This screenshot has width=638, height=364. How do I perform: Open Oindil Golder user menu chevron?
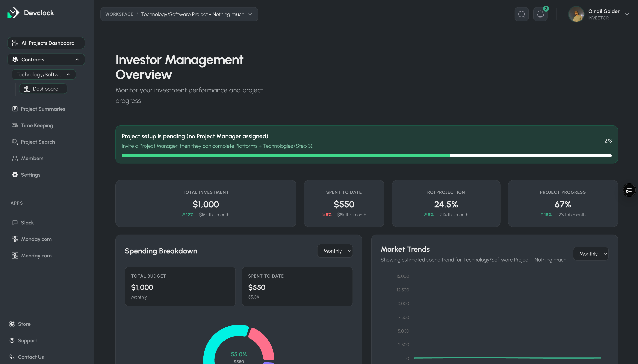[627, 14]
